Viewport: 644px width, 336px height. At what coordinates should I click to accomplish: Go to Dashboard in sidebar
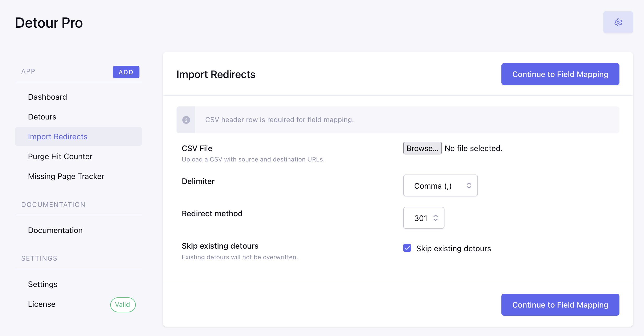(x=48, y=97)
